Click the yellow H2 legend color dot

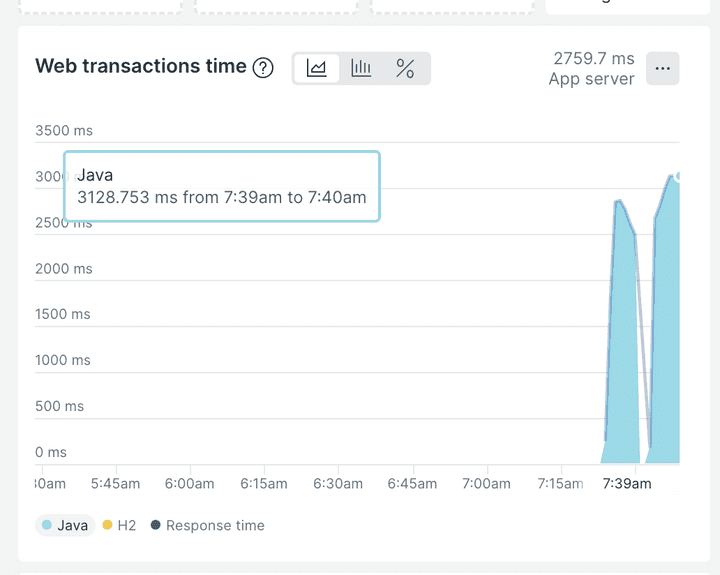tap(107, 525)
